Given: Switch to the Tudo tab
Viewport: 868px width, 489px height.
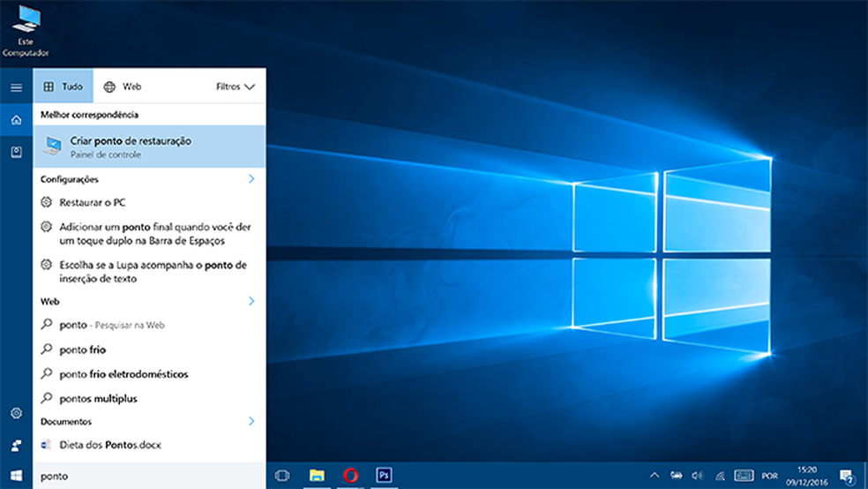Looking at the screenshot, I should click(64, 87).
